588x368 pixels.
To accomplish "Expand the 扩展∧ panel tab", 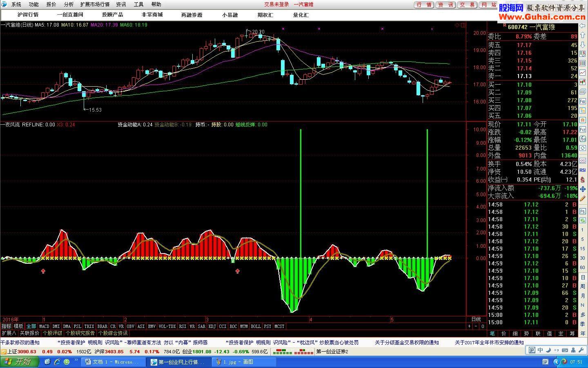I will [9, 333].
